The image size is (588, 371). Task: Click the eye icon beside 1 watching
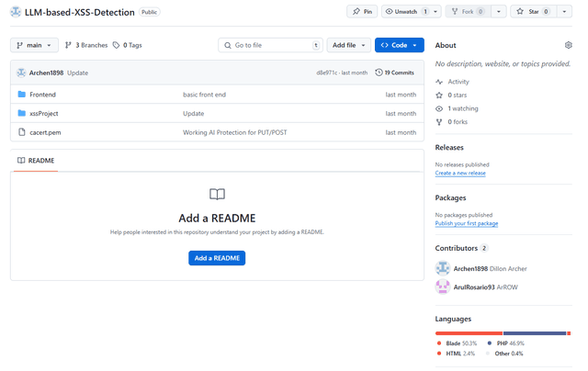click(x=439, y=108)
